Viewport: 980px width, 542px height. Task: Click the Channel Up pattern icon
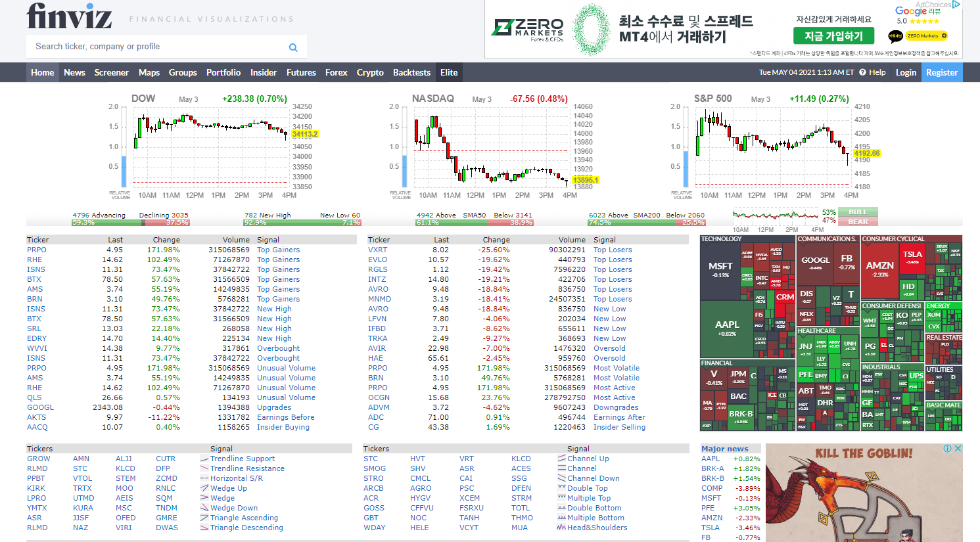point(561,459)
